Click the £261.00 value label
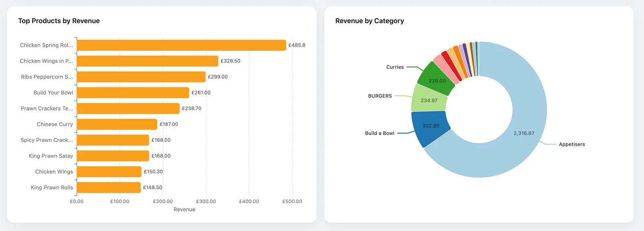This screenshot has height=231, width=644. (x=201, y=93)
